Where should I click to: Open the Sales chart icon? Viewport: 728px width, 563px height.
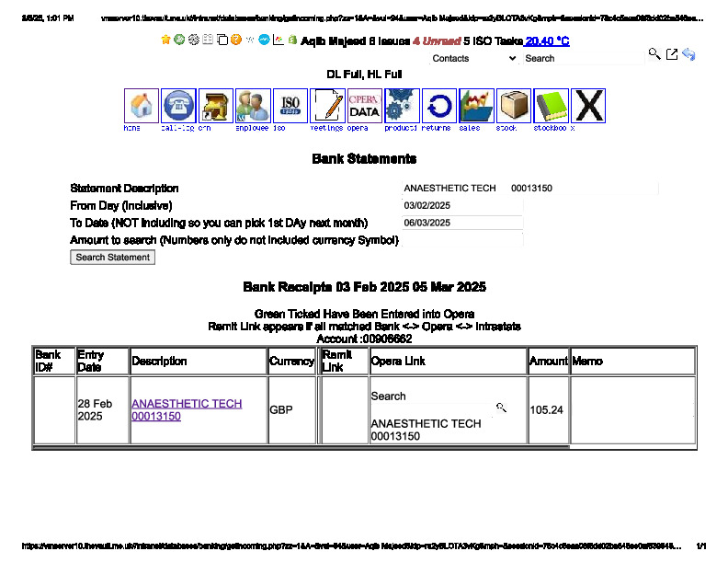click(476, 106)
